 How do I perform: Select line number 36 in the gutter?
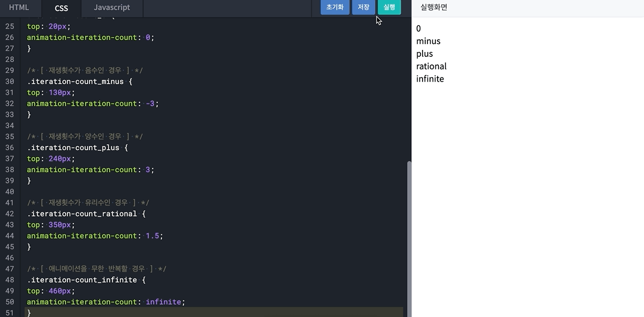click(x=9, y=148)
